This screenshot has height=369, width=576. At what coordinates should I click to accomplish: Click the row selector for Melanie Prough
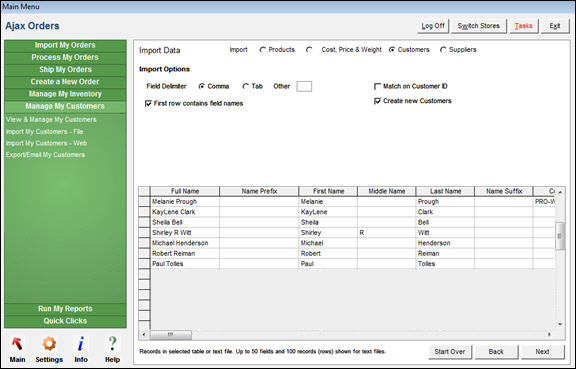144,201
